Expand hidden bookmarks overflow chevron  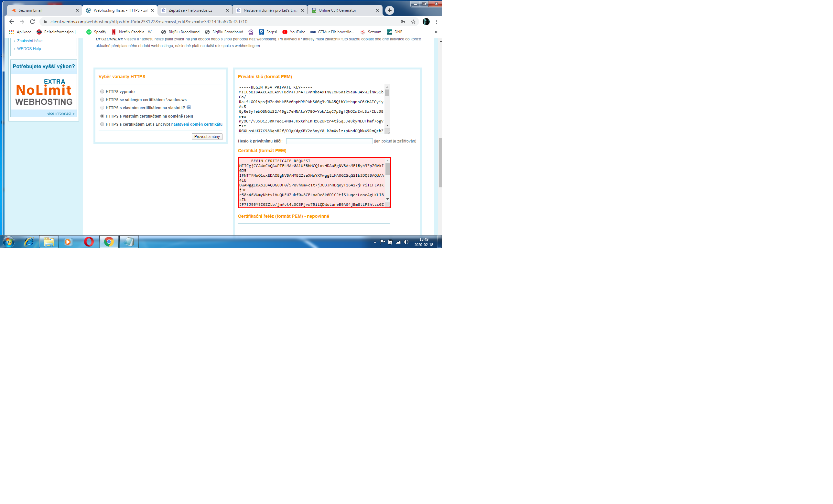coord(436,32)
